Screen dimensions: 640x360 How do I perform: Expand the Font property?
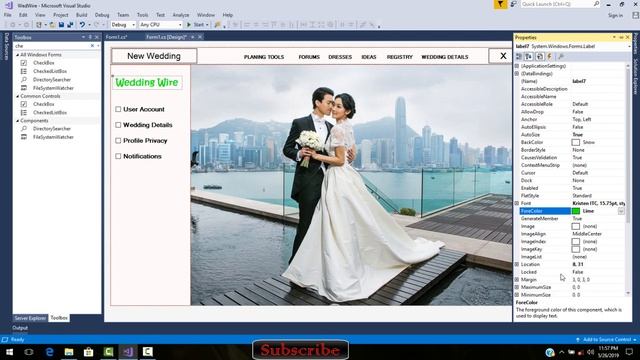517,203
